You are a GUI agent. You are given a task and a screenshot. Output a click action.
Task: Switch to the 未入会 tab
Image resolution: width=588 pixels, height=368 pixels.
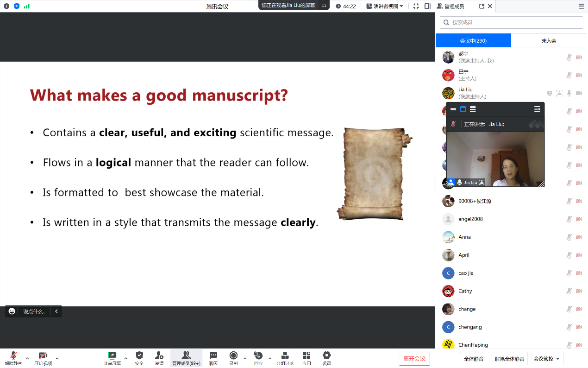(x=549, y=41)
